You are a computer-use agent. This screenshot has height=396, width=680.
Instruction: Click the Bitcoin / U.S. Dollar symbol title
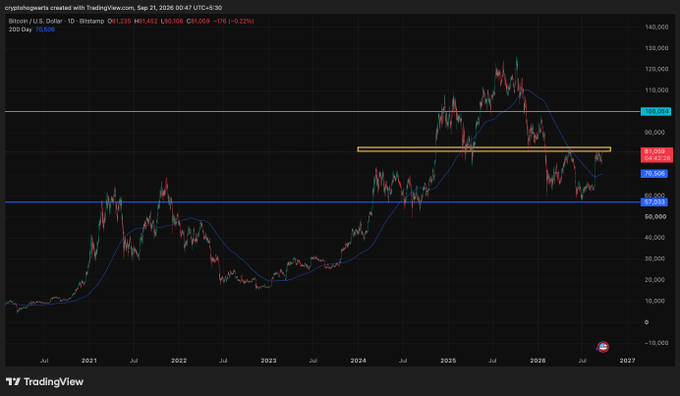click(x=56, y=21)
